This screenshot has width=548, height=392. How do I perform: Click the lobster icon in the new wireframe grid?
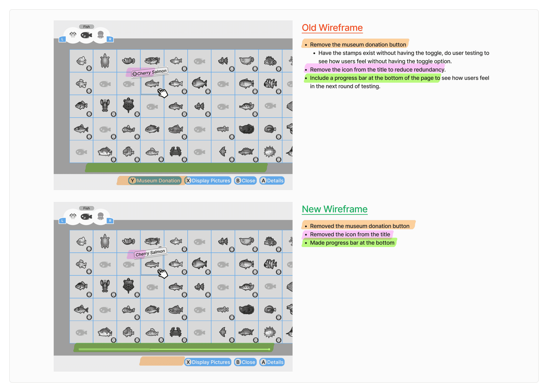coord(105,286)
